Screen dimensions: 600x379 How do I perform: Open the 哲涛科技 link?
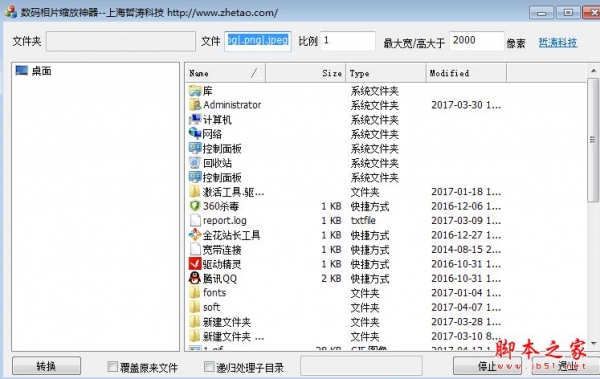click(558, 42)
